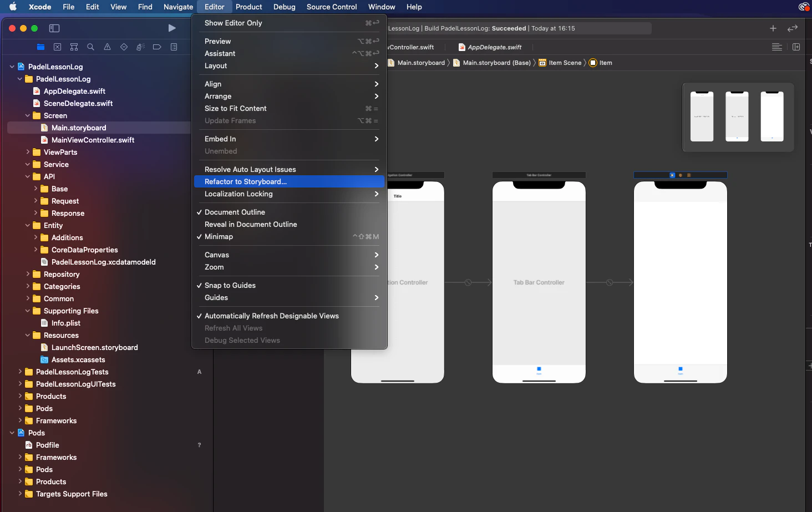
Task: Select MainViewController.swift in the file tree
Action: [93, 140]
